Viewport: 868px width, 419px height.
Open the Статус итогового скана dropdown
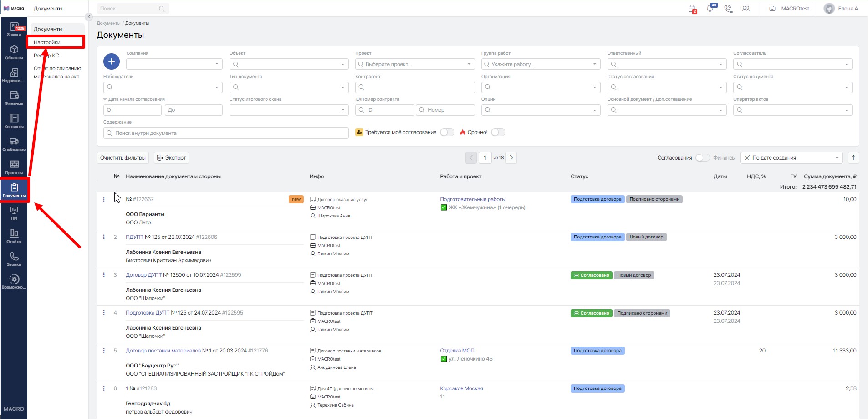click(x=289, y=110)
